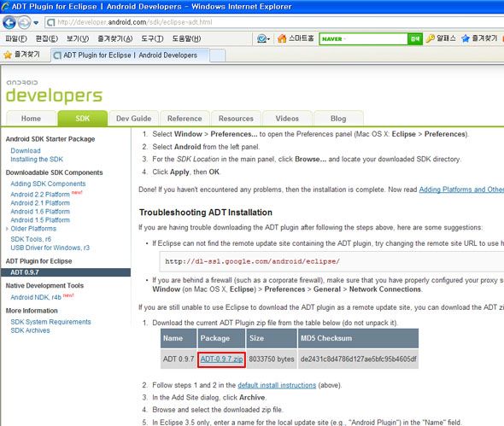This screenshot has width=504, height=426.
Task: Click the page icon in the address bar
Action: 50,22
